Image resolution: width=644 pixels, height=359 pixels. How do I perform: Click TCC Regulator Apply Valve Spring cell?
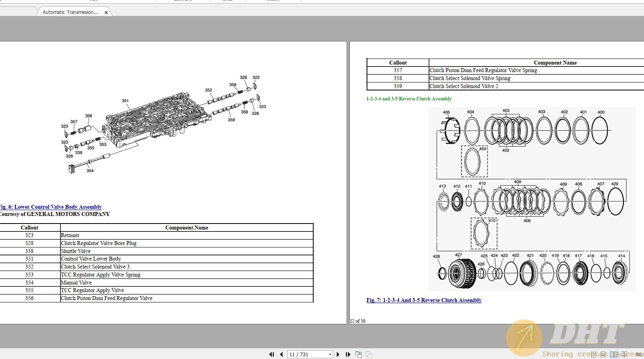point(187,275)
